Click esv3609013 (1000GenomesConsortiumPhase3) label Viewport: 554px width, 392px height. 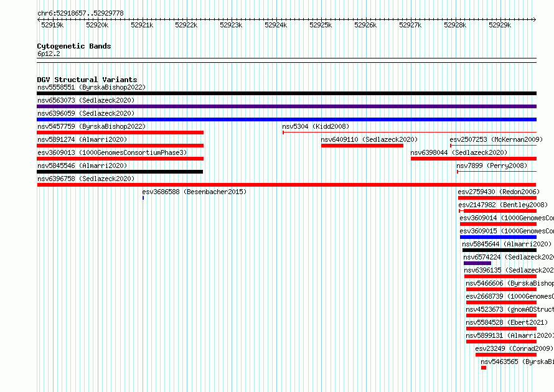pyautogui.click(x=112, y=152)
